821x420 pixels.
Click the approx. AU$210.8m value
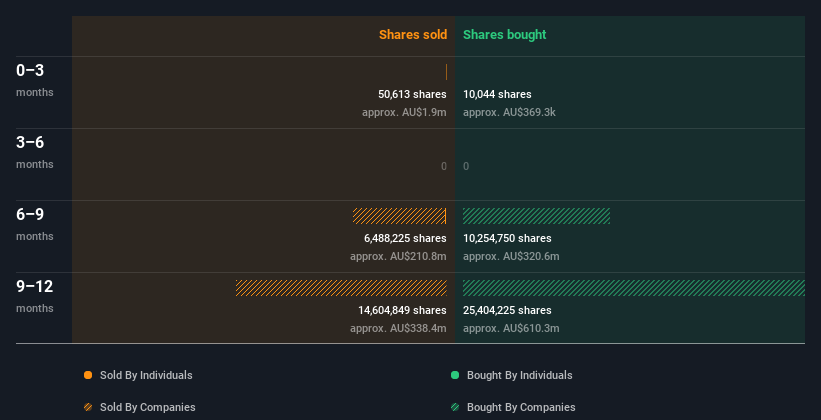point(398,257)
